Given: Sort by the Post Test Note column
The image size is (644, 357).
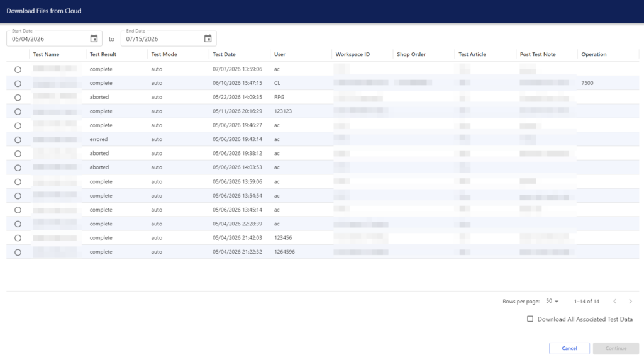Looking at the screenshot, I should 538,54.
